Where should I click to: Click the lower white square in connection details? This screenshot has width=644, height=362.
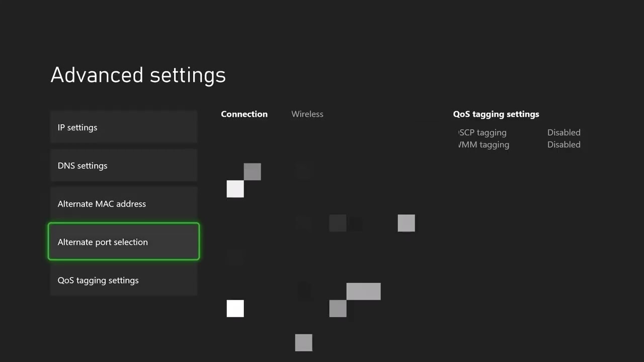pos(235,308)
